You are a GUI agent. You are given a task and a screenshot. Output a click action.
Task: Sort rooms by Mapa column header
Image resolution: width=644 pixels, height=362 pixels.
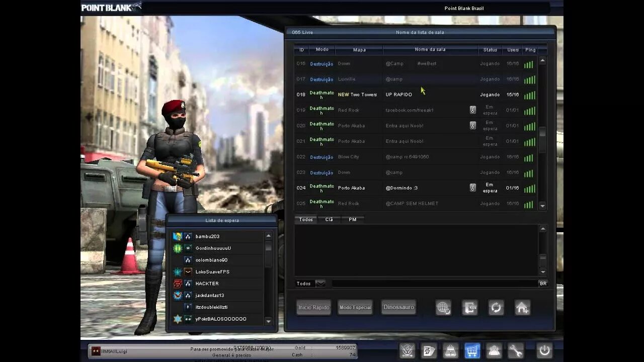(359, 50)
